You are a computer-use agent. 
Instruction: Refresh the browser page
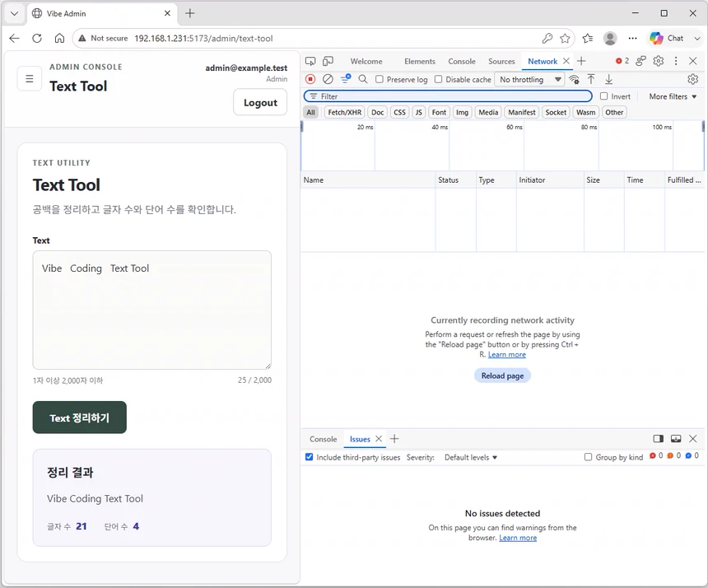point(37,39)
